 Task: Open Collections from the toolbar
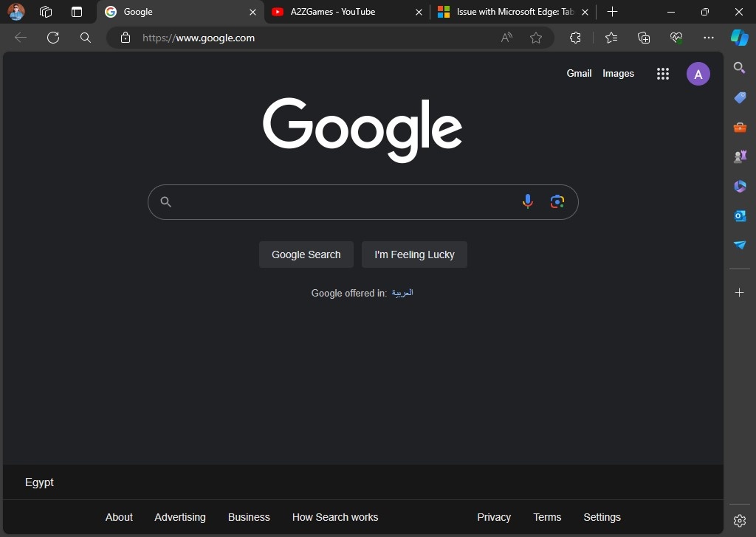click(x=643, y=38)
